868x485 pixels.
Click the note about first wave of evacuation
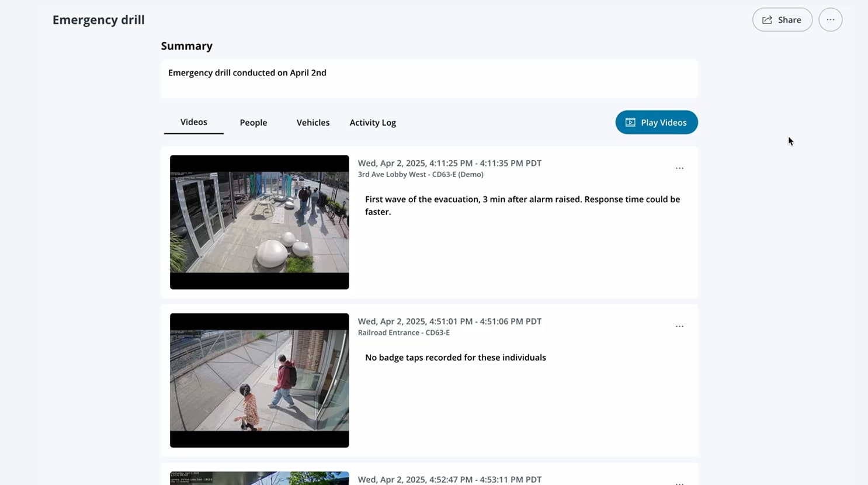[523, 206]
